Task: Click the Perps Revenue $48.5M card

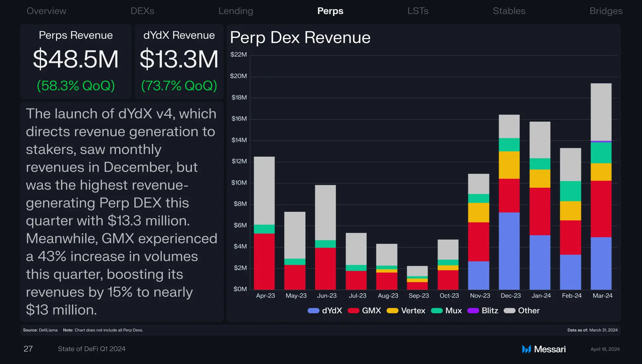Action: click(75, 61)
